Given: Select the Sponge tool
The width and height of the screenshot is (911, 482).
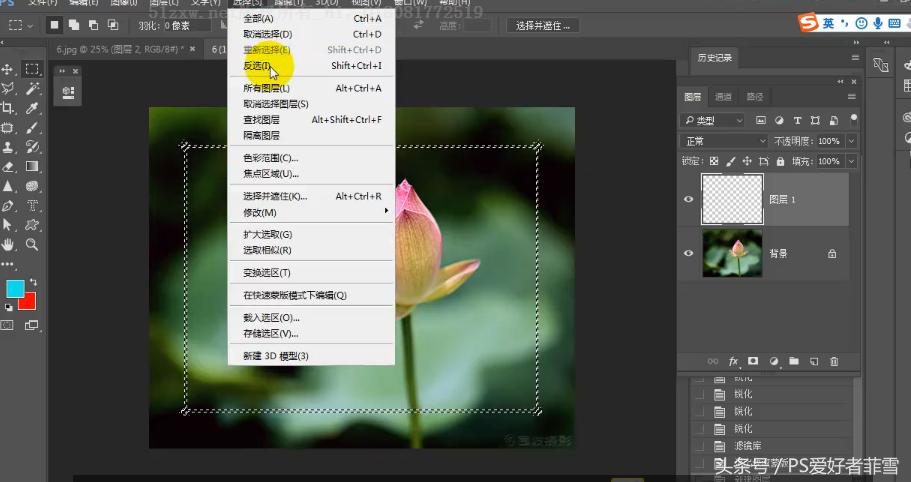Looking at the screenshot, I should coord(32,186).
